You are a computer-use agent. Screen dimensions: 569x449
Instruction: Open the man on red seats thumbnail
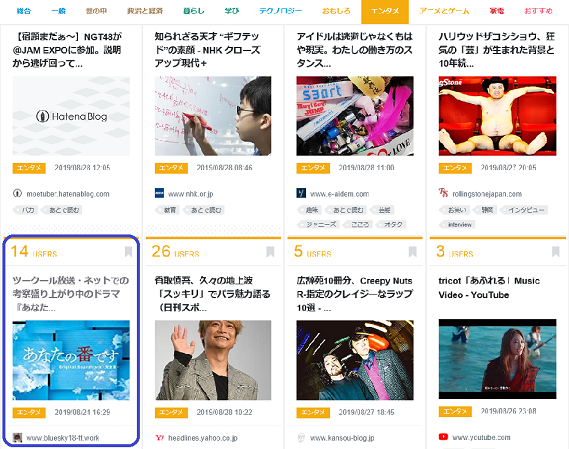point(497,116)
